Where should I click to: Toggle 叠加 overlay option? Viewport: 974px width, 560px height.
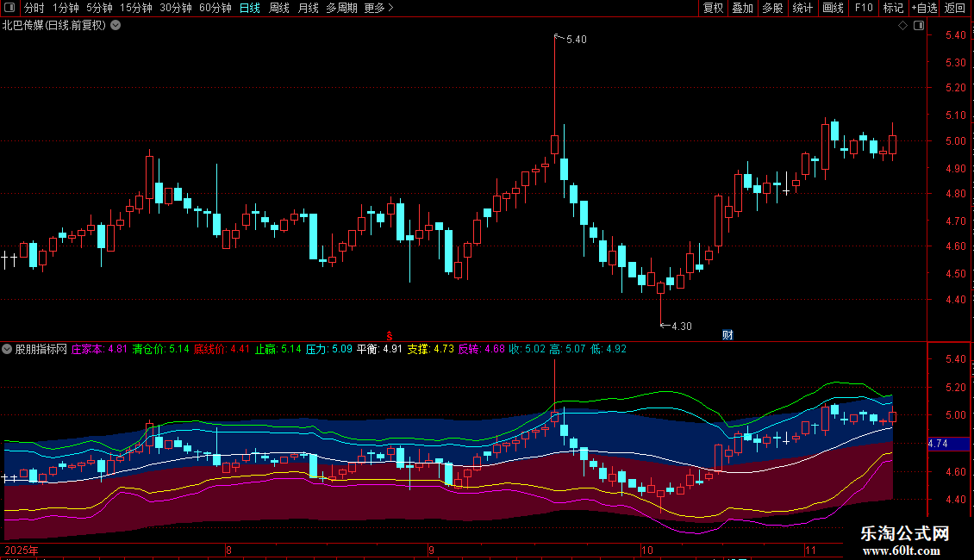[742, 9]
